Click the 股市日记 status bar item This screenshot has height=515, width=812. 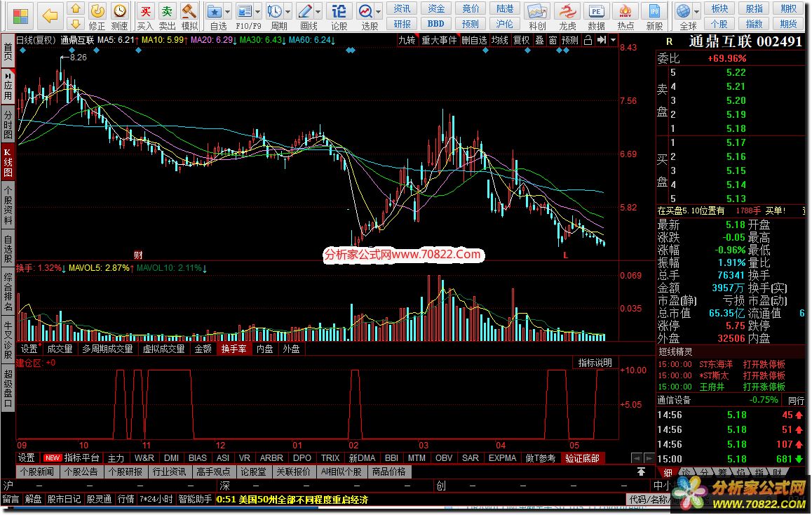coord(64,500)
